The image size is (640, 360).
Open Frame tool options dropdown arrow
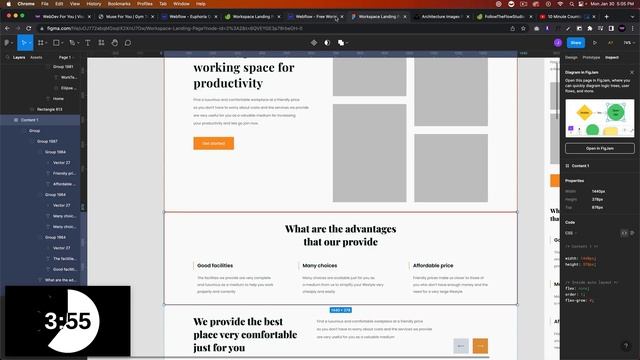[46, 43]
